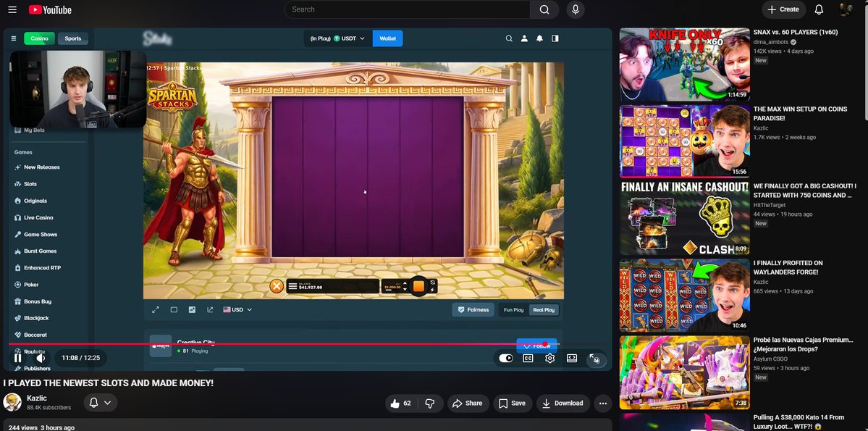Open casino site notification bell
The width and height of the screenshot is (868, 431).
click(540, 38)
